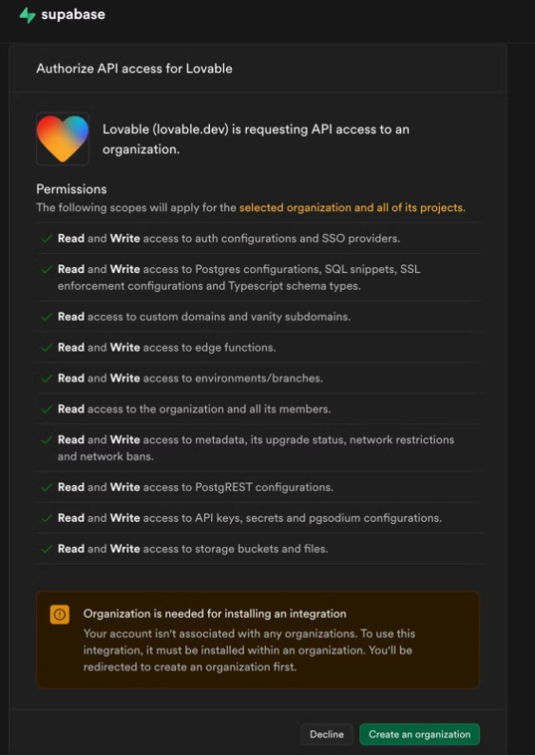Click checkmark beside API keys permission

pos(47,518)
